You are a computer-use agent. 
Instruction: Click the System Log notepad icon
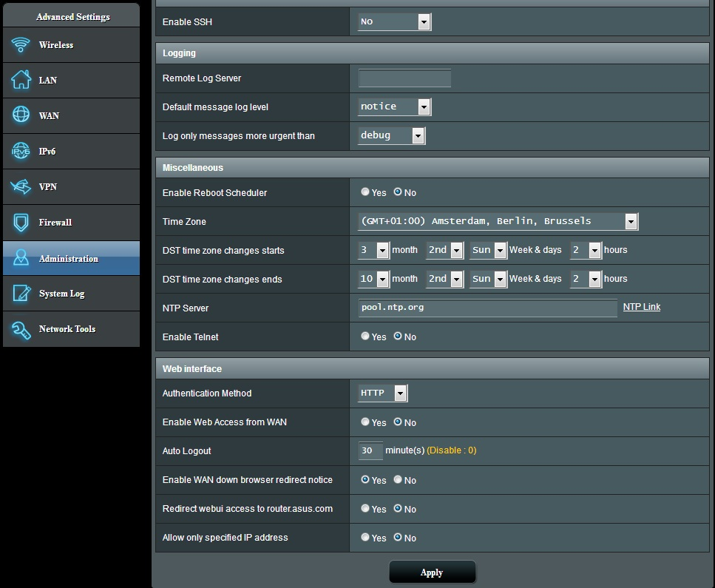(21, 294)
